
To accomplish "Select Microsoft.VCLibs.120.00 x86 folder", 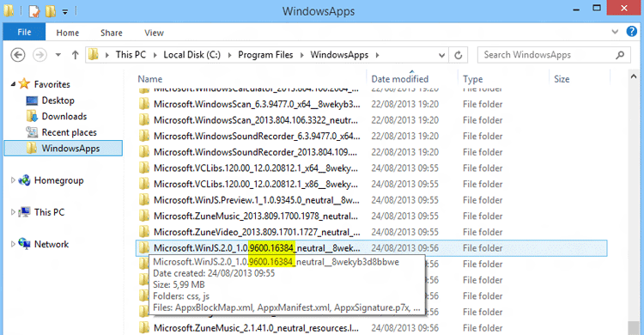I will [371, 185].
